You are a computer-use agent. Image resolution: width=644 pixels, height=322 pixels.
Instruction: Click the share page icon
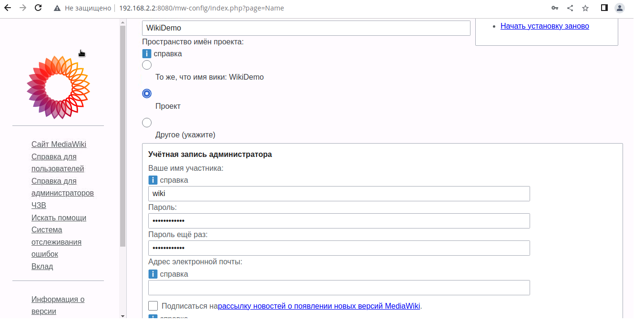pyautogui.click(x=570, y=8)
